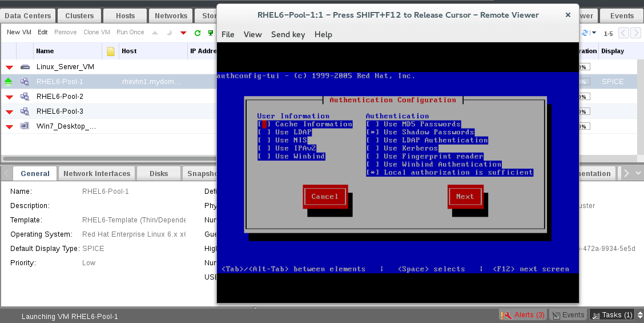The width and height of the screenshot is (644, 323).
Task: Toggle the Use MD5 Passwords checkbox
Action: [x=371, y=124]
